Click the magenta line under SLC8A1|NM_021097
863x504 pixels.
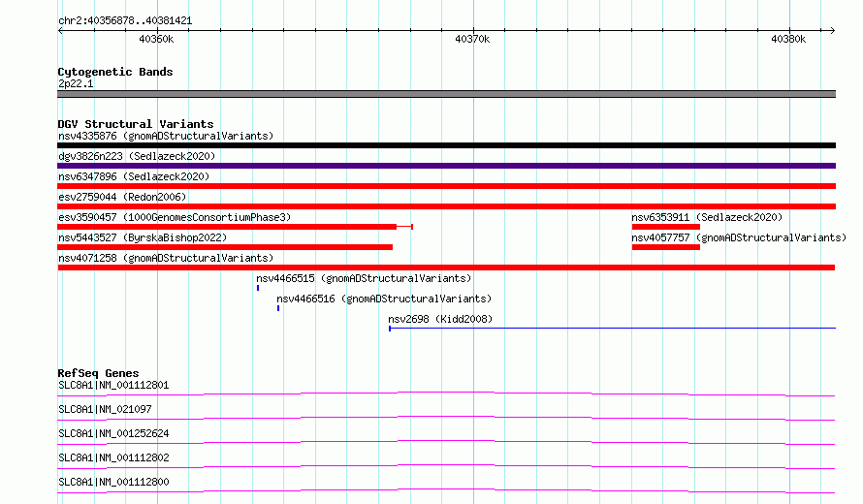pyautogui.click(x=446, y=418)
